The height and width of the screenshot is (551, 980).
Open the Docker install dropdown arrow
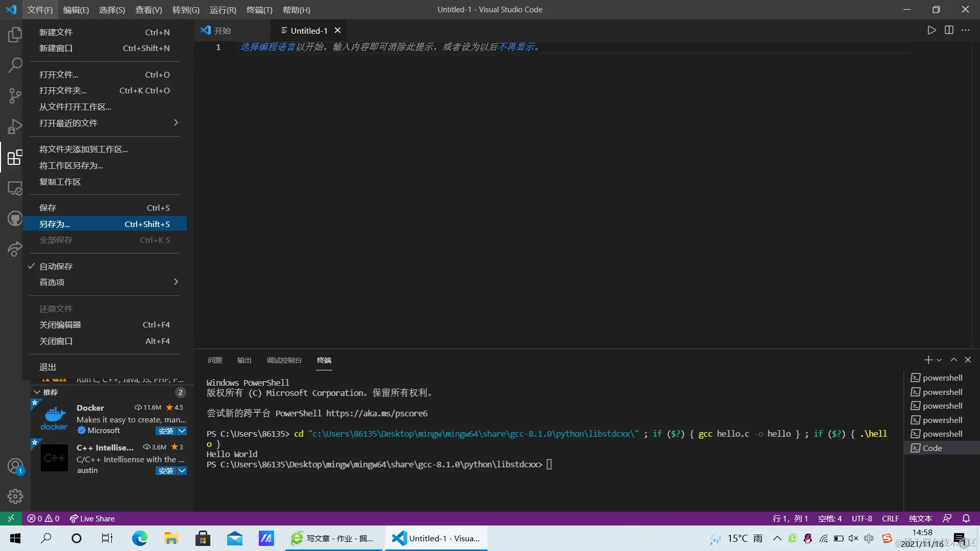coord(182,431)
